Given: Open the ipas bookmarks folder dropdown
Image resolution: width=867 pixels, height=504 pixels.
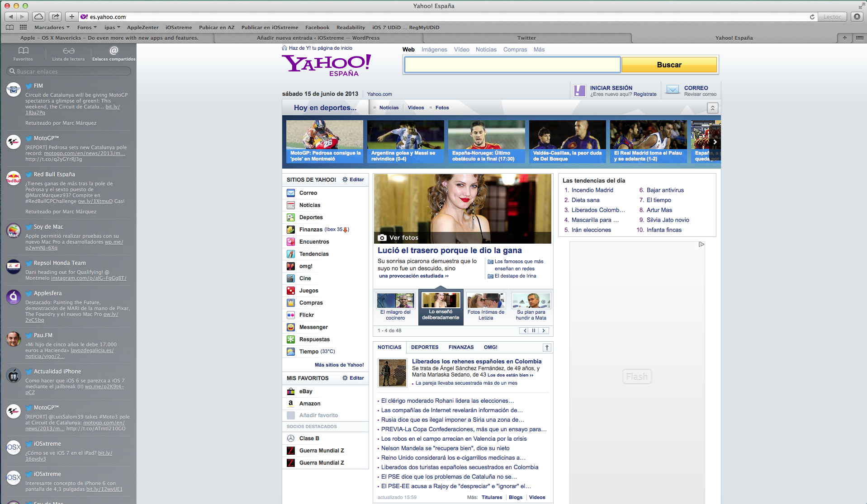Looking at the screenshot, I should tap(113, 28).
